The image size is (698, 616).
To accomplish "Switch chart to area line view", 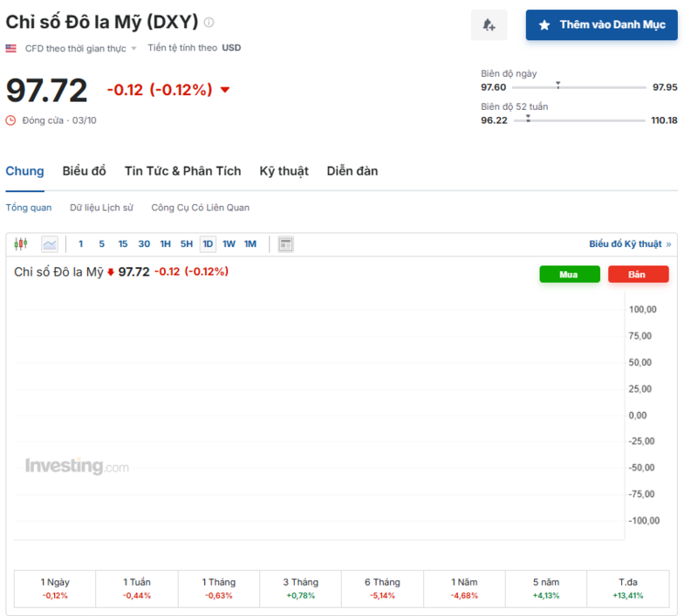I will pyautogui.click(x=50, y=244).
